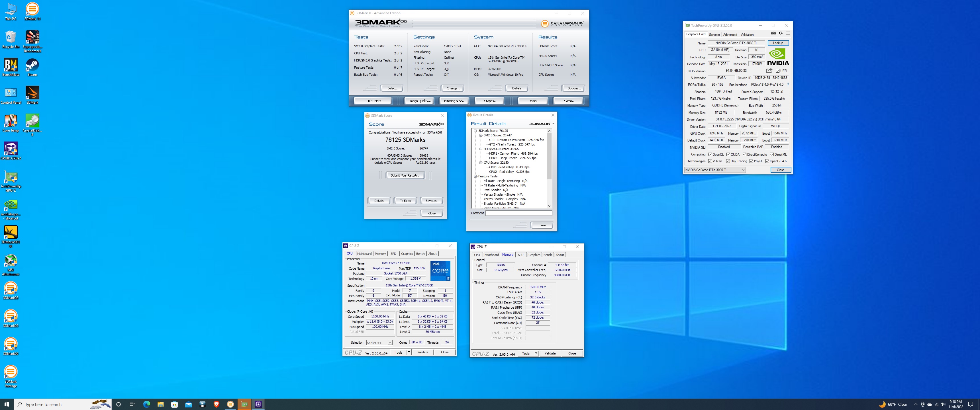Select the MSI Afterburner desktop icon
Viewport: 980px width, 410px height.
pyautogui.click(x=11, y=265)
